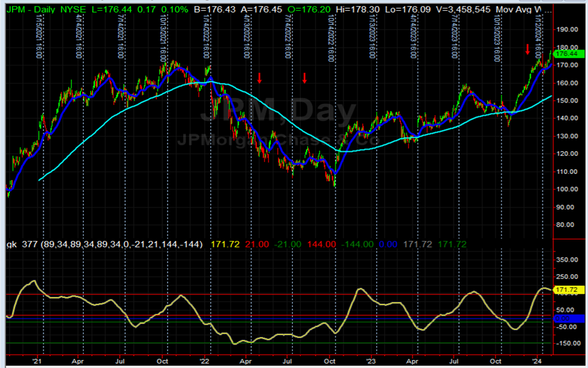588x368 pixels.
Task: Click the 130.00 price axis label
Action: (x=567, y=136)
